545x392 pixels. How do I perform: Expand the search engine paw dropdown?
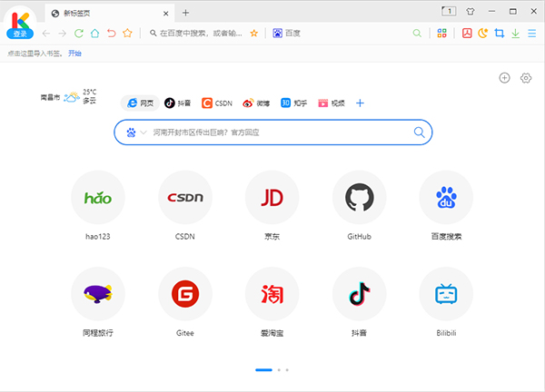(135, 132)
